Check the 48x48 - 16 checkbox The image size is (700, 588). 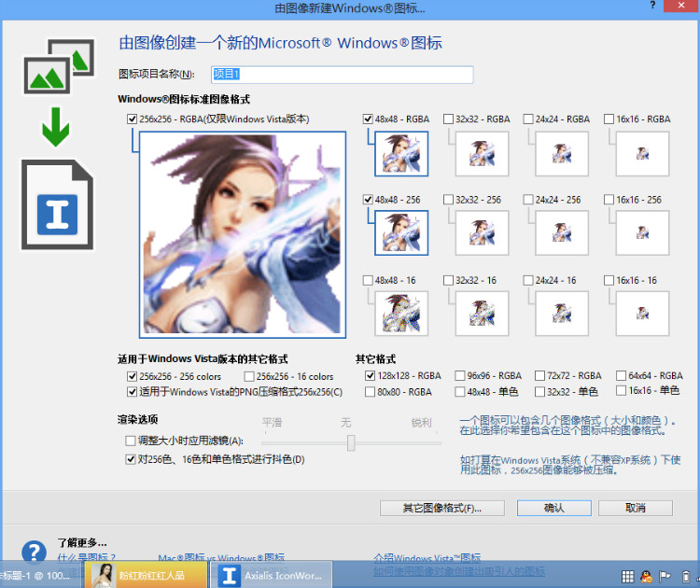click(x=368, y=280)
